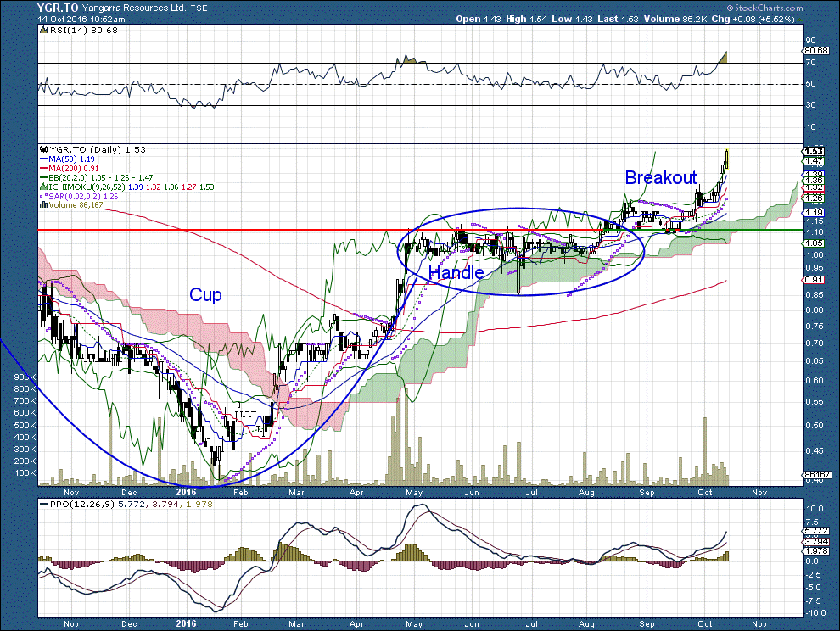
Task: Click the 30 level on the RSI axis
Action: [811, 105]
